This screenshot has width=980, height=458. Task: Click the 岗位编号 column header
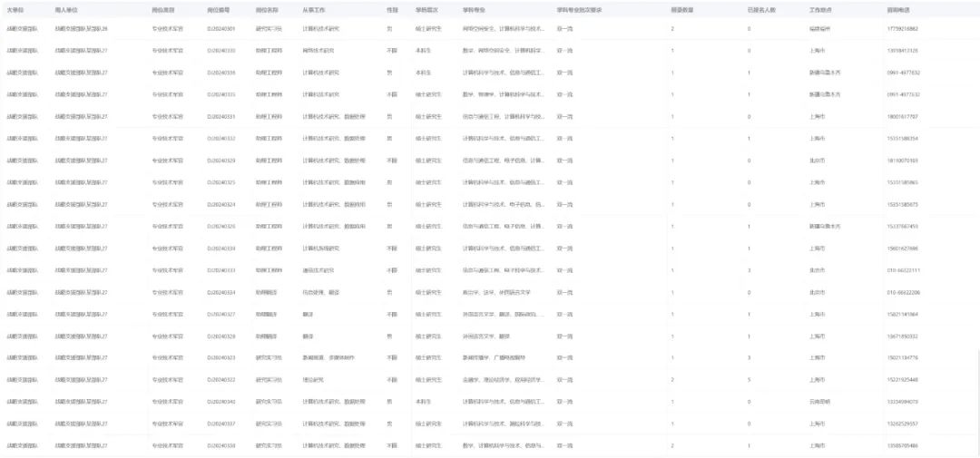tap(218, 7)
